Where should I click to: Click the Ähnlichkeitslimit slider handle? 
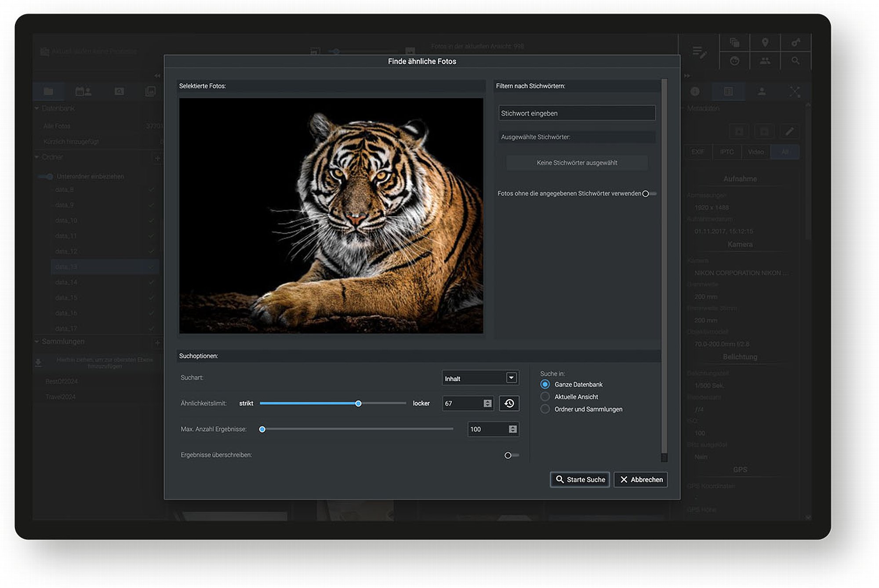point(358,403)
